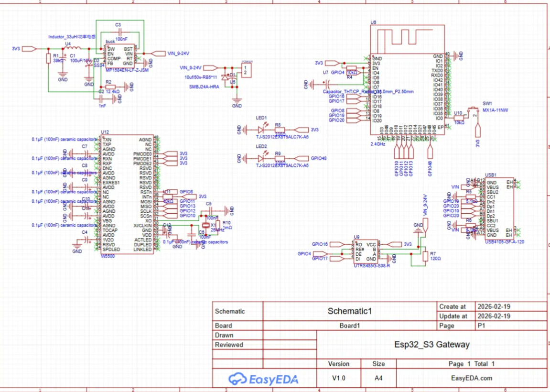
Task: Click the MP1584EN buck converter chip
Action: coord(119,56)
